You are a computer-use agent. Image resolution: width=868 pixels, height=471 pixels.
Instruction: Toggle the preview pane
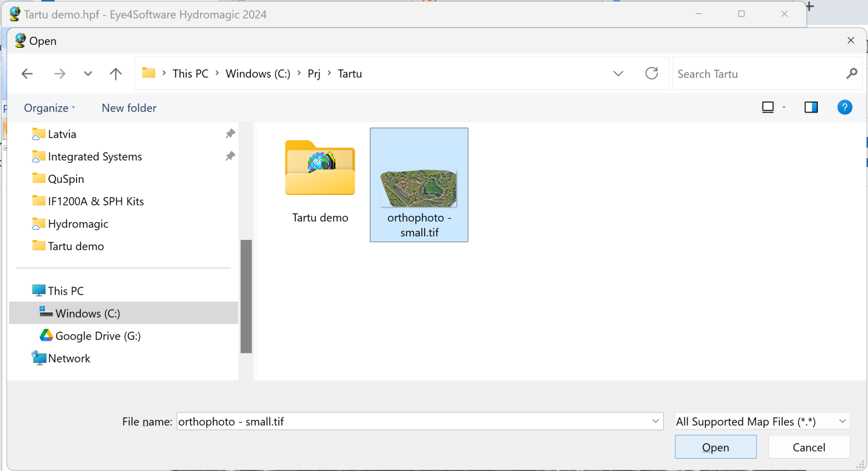point(811,107)
